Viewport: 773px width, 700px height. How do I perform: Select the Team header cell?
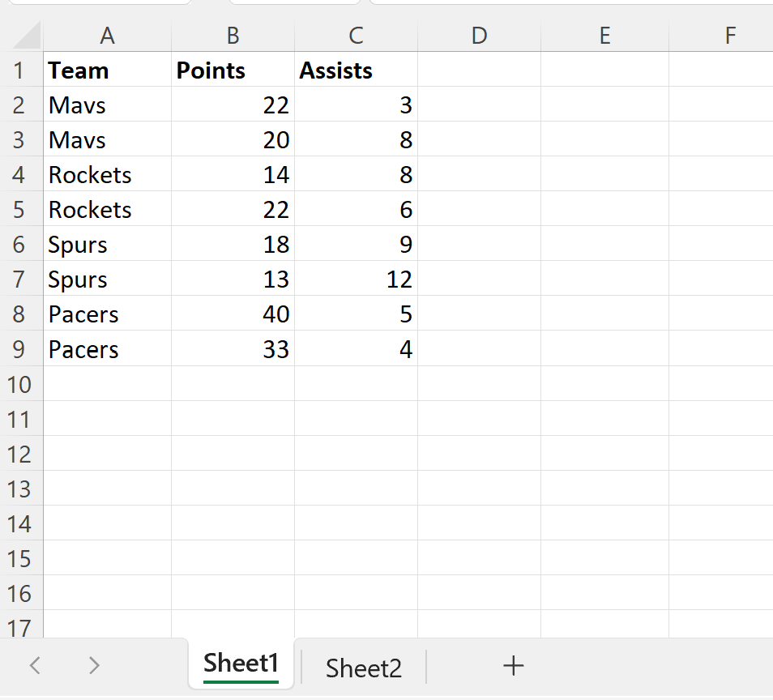(x=107, y=70)
